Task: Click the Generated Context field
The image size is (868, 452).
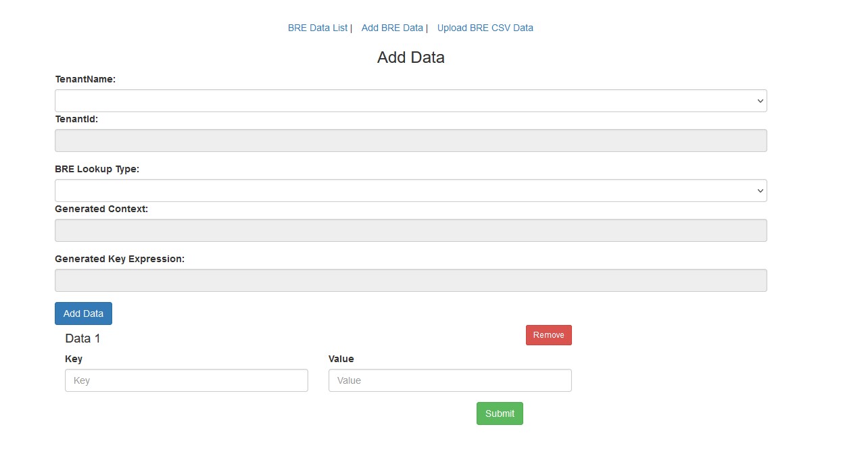Action: (x=410, y=230)
